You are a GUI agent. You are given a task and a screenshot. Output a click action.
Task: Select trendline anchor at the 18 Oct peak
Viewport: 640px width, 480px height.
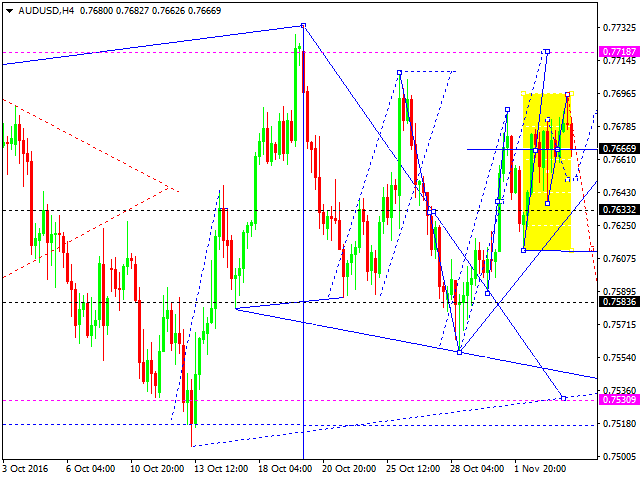(303, 25)
